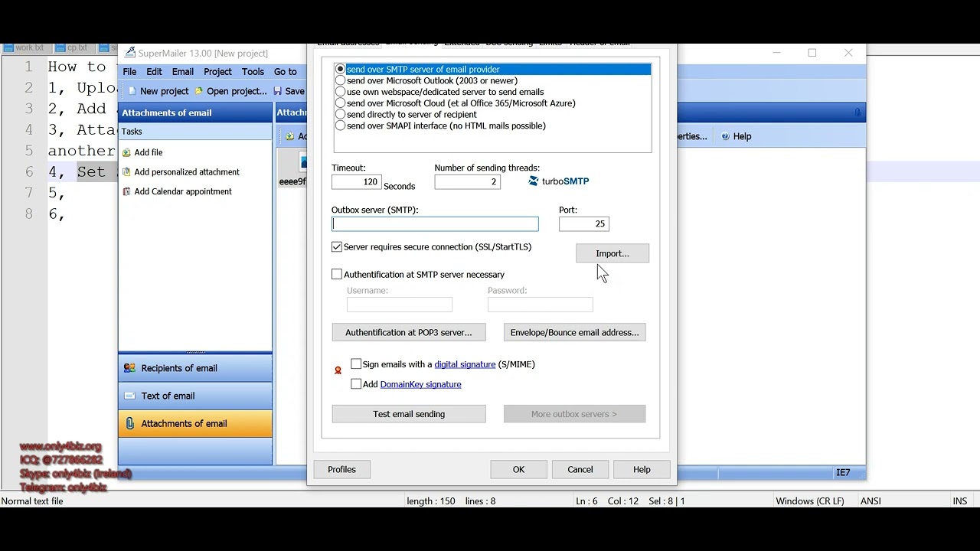Click Authentification at POP3 server... button
This screenshot has height=551, width=980.
click(409, 332)
